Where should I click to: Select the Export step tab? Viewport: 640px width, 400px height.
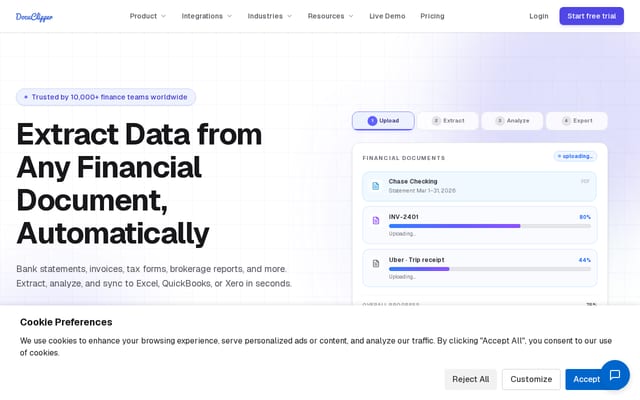tap(577, 121)
